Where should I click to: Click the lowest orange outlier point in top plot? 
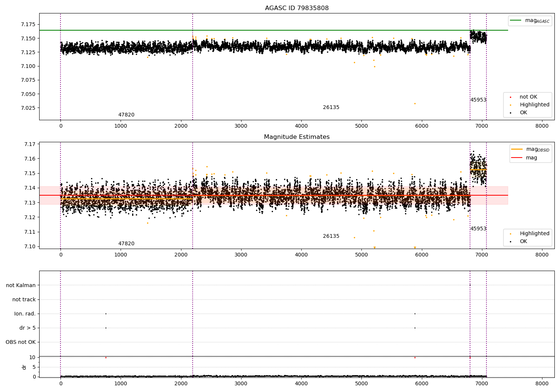coord(415,103)
